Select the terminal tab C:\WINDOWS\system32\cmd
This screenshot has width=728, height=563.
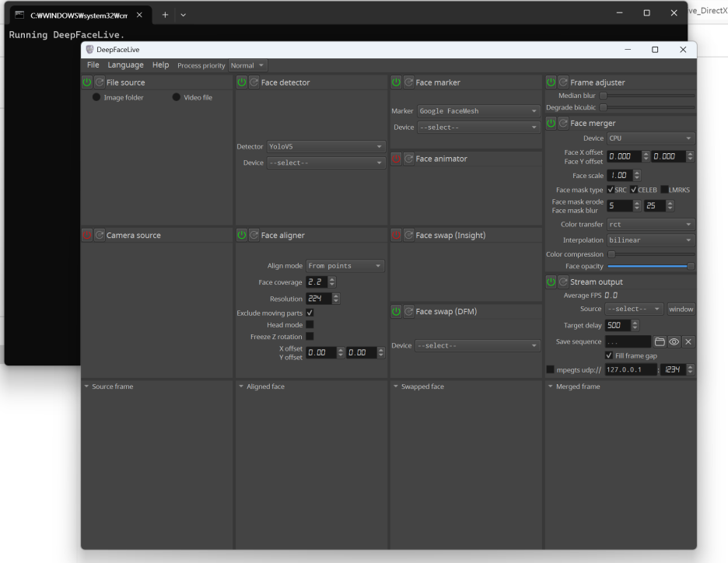pos(79,15)
